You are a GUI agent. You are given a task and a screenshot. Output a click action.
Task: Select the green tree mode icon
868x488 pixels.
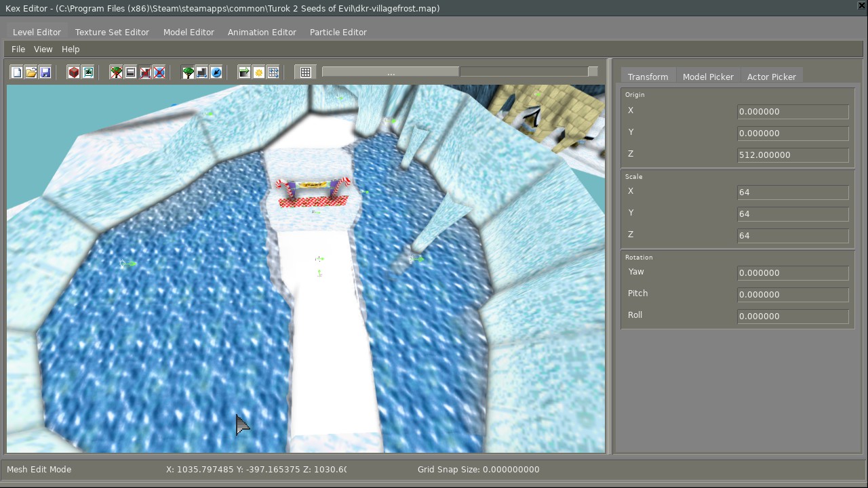tap(188, 73)
